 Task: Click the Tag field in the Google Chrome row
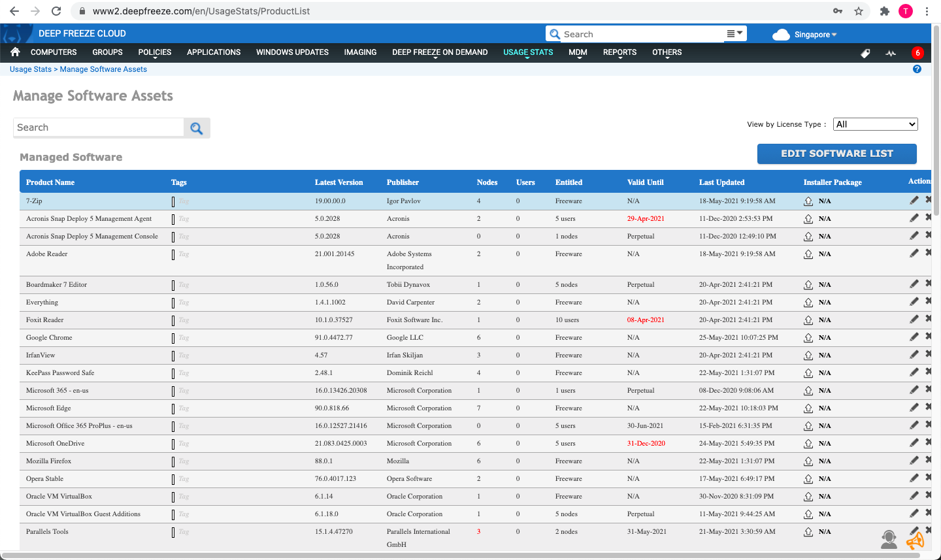(x=184, y=338)
